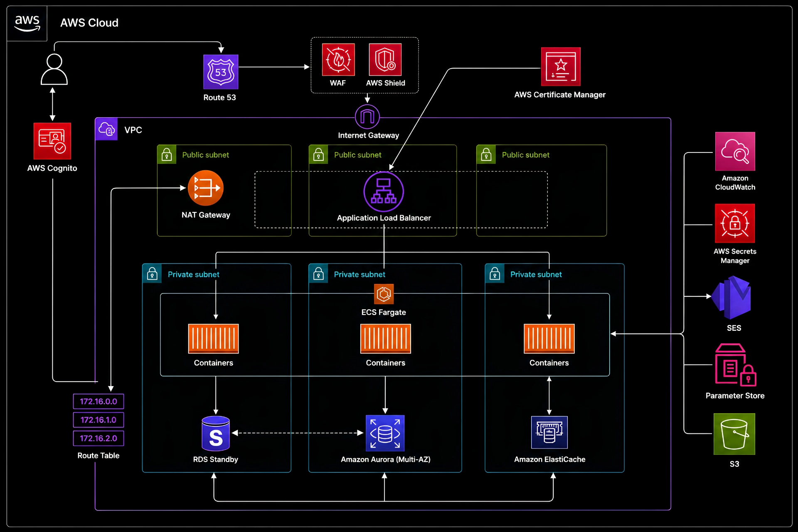Click the WAF label text

(x=338, y=83)
